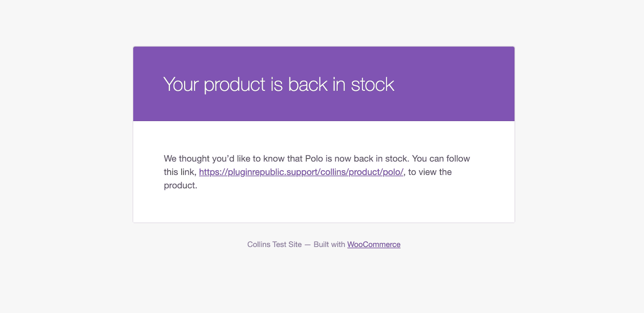644x313 pixels.
Task: Click the "Your product is back in stock" heading
Action: tap(279, 84)
